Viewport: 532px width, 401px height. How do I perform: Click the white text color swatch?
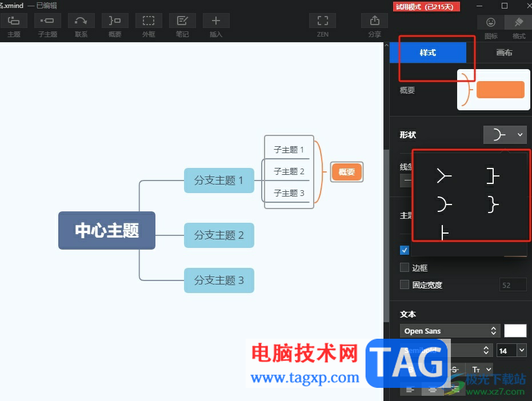[515, 331]
